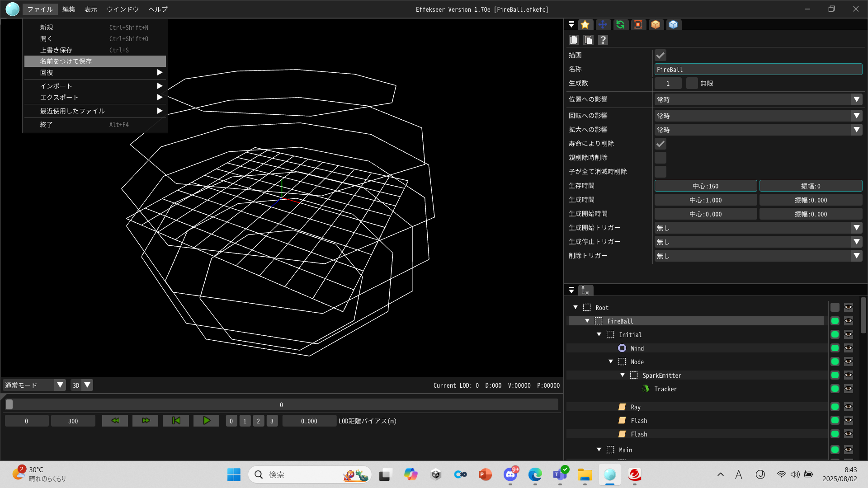Hide the Wind node via eye icon
This screenshot has width=868, height=488.
[848, 348]
